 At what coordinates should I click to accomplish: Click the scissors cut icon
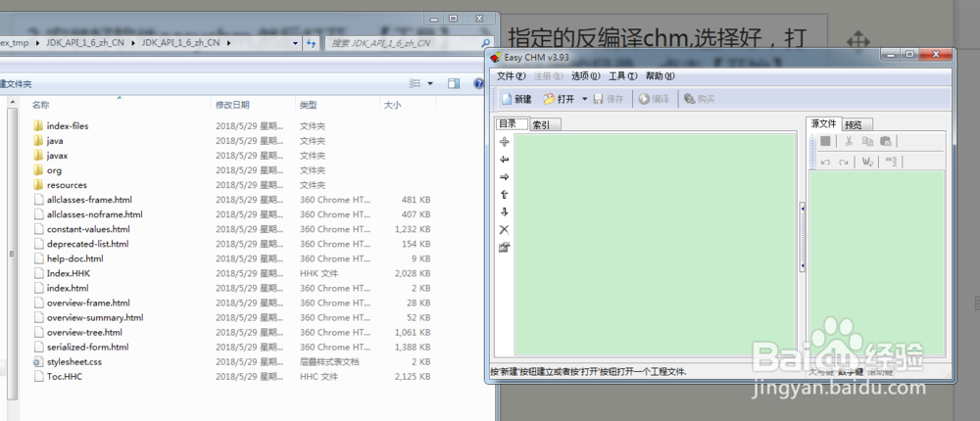tap(849, 141)
